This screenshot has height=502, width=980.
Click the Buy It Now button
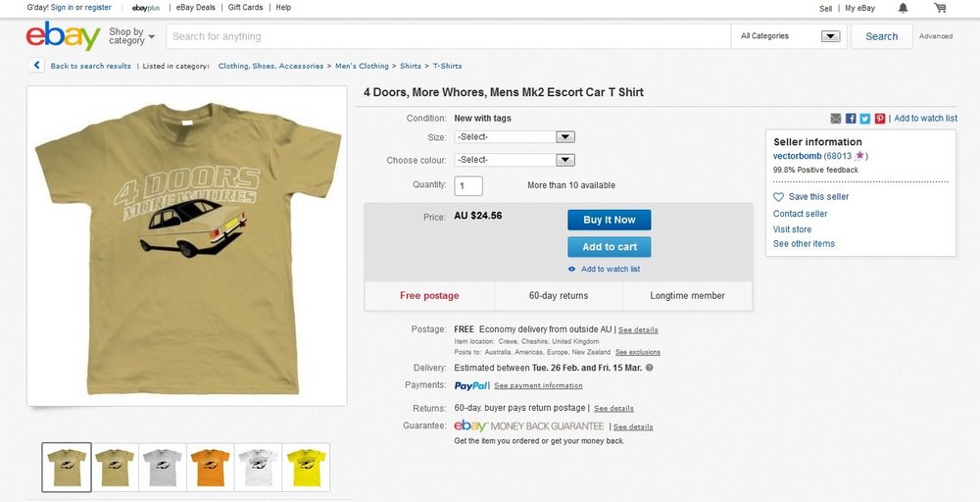coord(610,220)
